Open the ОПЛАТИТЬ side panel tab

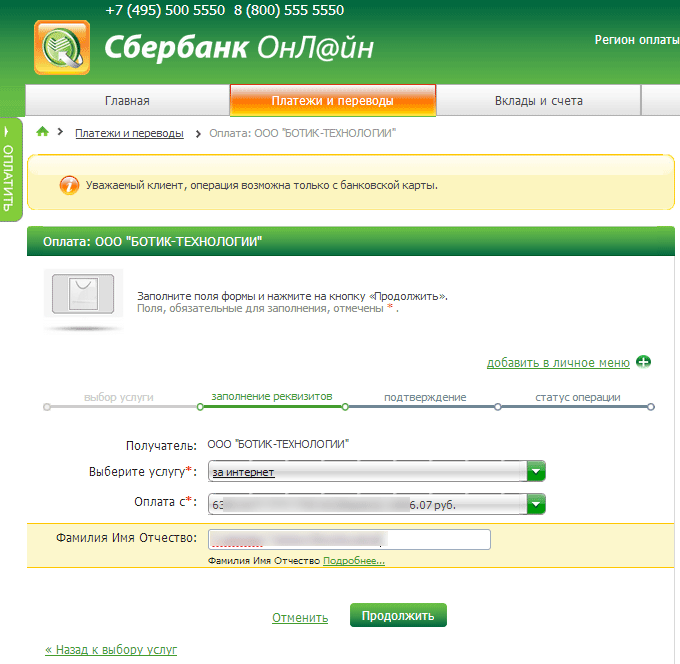click(10, 170)
